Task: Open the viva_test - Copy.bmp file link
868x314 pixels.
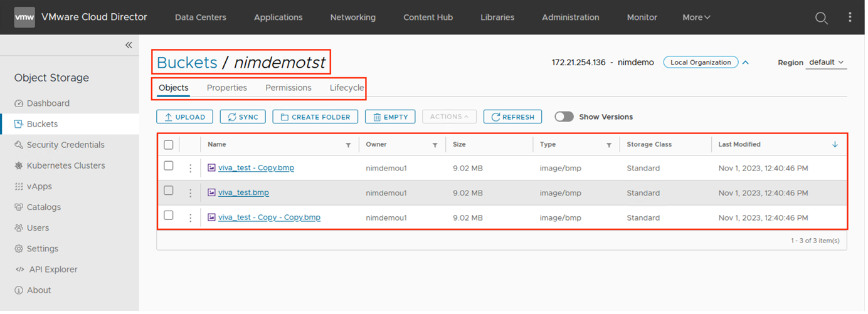Action: (256, 168)
